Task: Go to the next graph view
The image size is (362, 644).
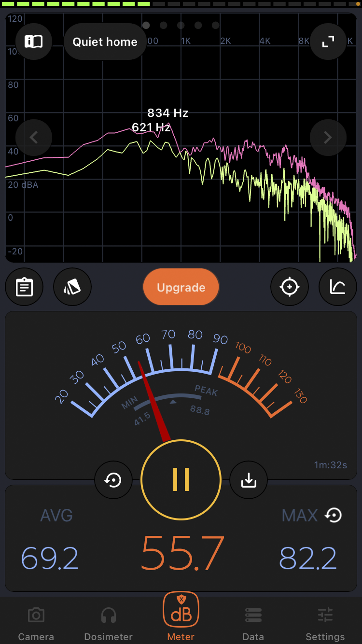Action: tap(328, 138)
